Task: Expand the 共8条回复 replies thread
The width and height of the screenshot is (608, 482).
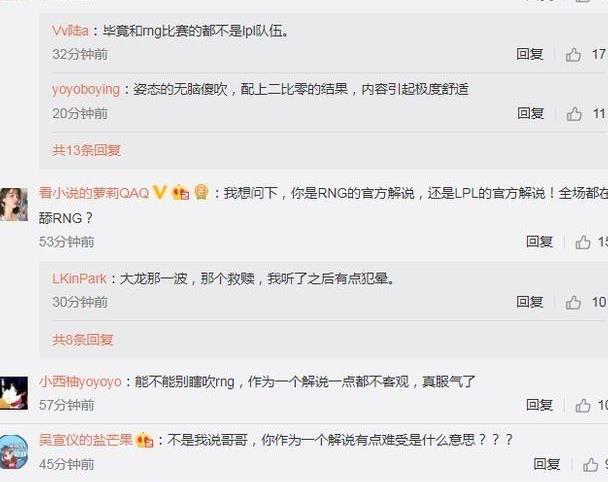Action: [83, 340]
